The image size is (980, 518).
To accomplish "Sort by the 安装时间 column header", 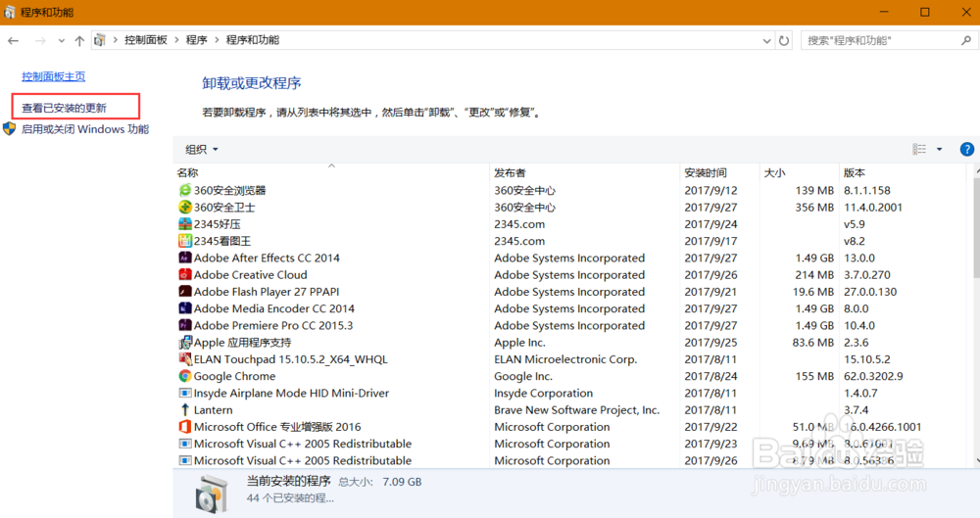I will coord(720,172).
